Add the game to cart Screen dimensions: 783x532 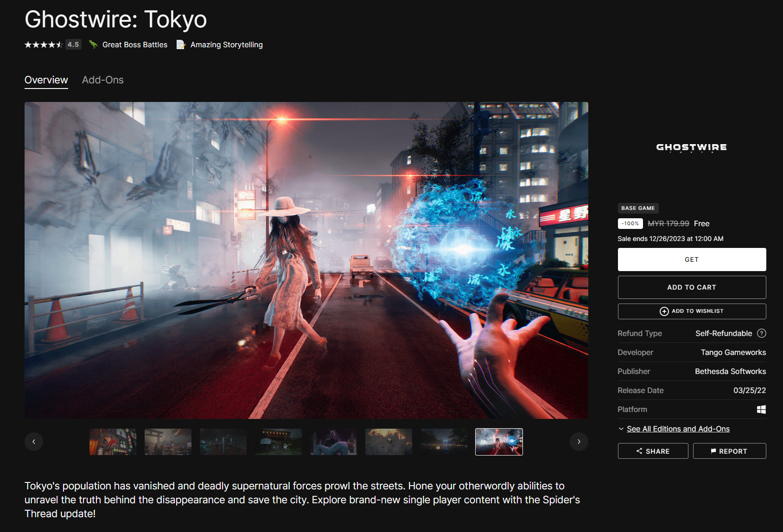tap(692, 287)
